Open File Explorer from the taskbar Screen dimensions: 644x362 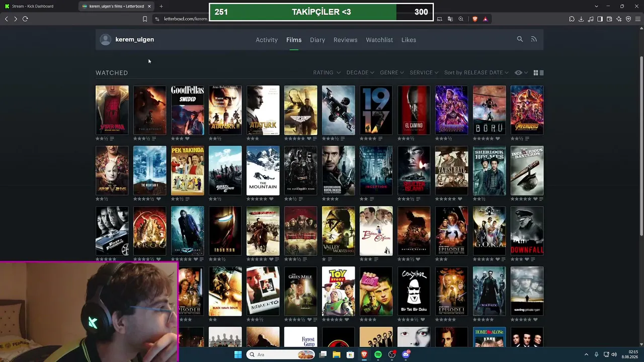[x=337, y=354]
